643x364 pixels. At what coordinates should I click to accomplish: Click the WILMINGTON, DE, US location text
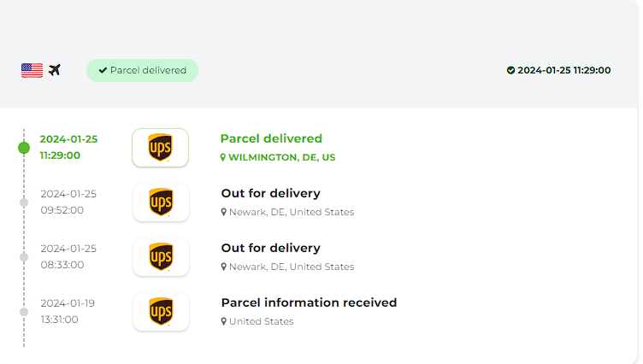[281, 157]
